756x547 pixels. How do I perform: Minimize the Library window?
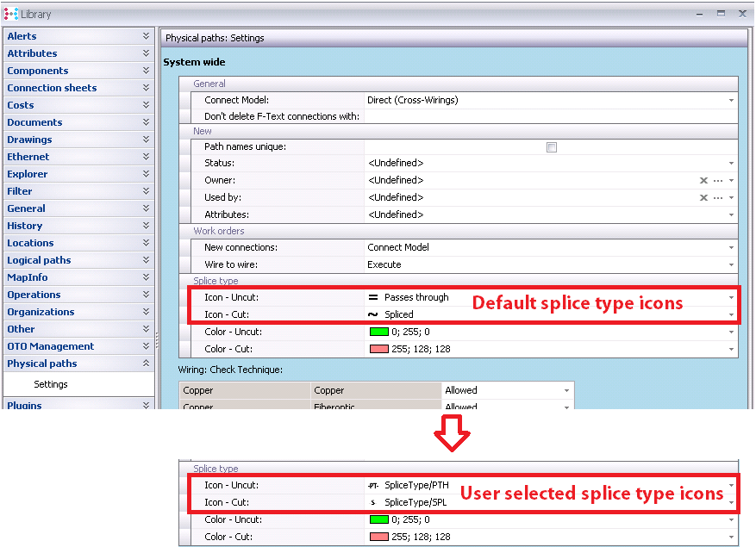tap(700, 14)
